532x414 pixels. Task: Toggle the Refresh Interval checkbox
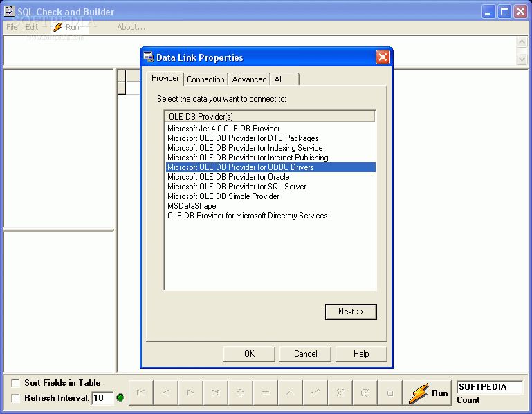coord(15,397)
